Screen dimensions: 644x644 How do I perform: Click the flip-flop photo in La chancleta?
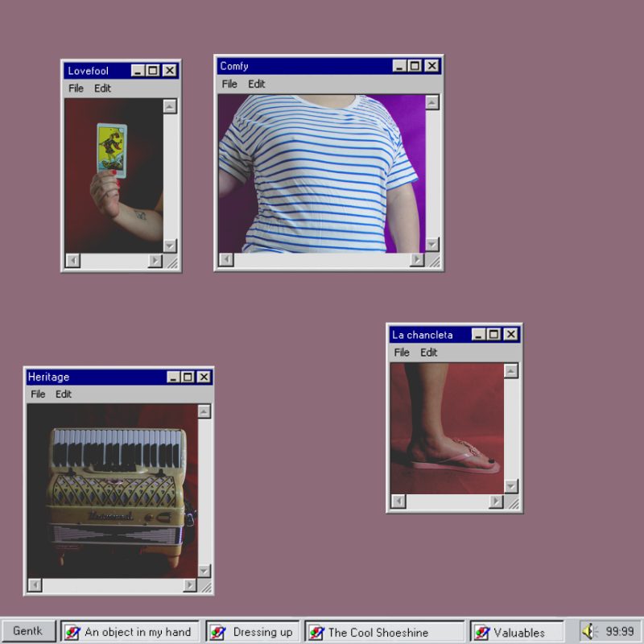click(448, 428)
